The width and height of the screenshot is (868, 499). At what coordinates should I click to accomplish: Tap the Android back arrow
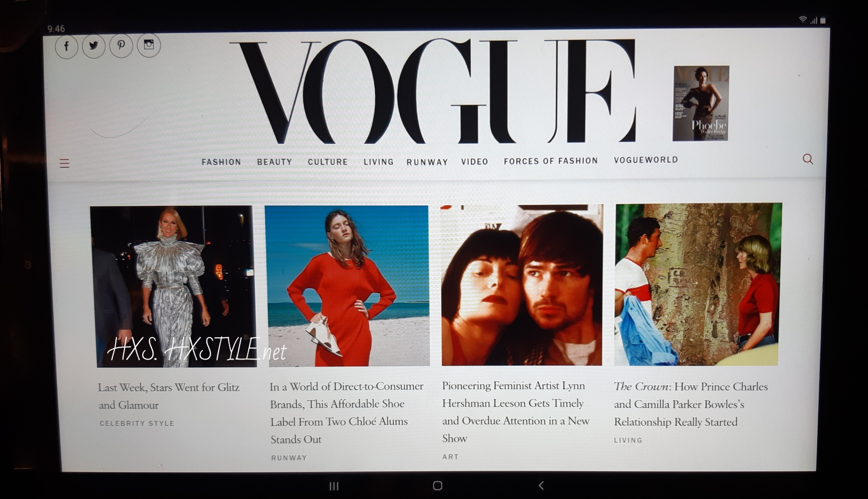pos(541,486)
